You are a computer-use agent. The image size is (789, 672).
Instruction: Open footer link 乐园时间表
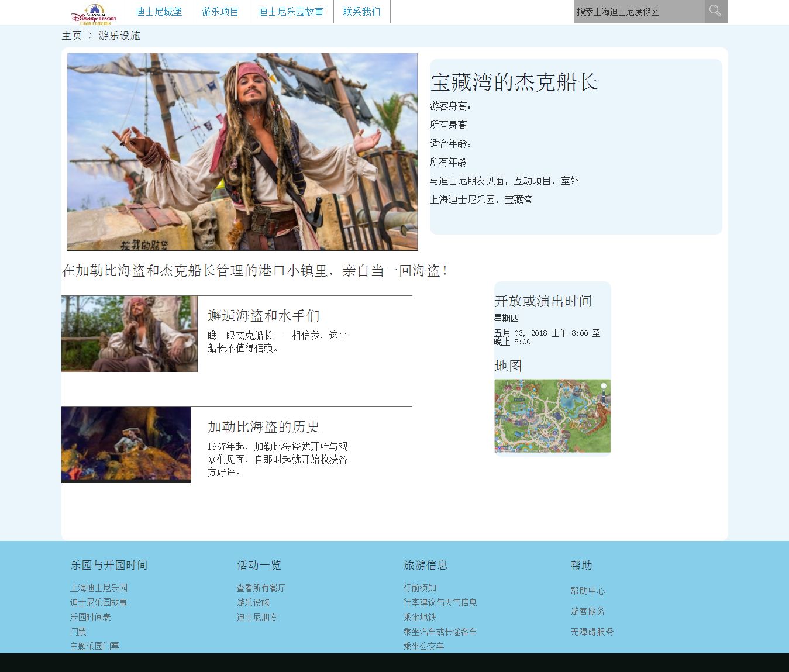click(x=91, y=617)
